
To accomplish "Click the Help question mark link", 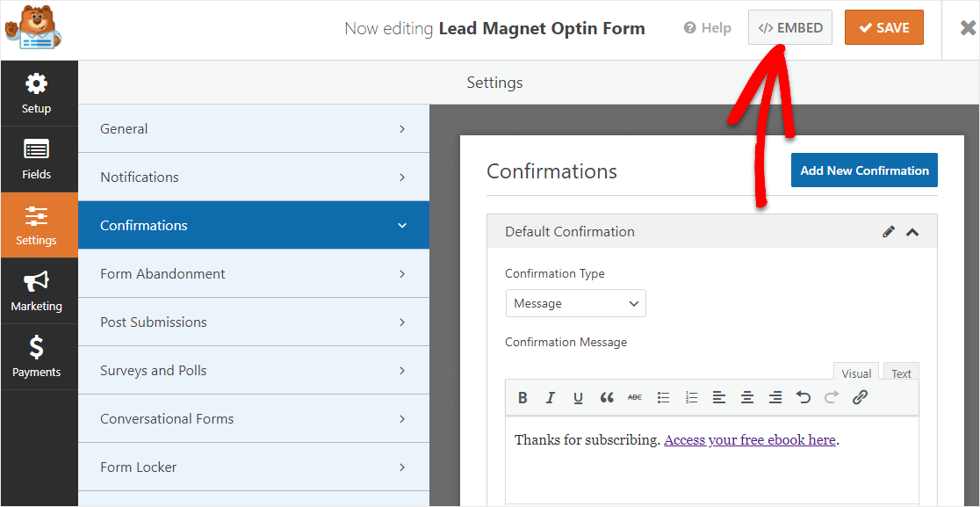I will (708, 28).
